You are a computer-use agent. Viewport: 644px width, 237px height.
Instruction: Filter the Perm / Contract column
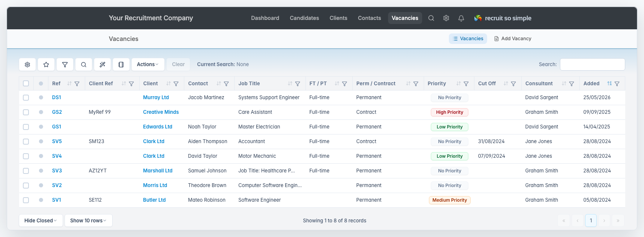point(416,84)
